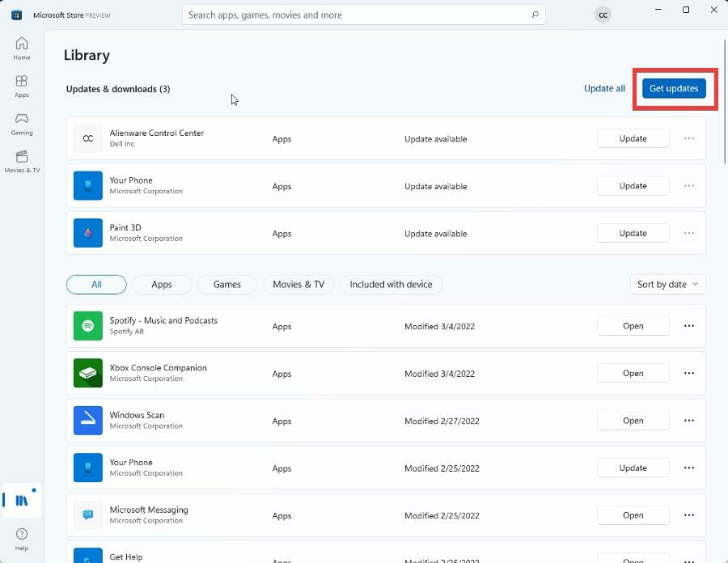Click Your Phone icon modified 2/25/2022
Viewport: 728px width, 563px height.
(87, 468)
